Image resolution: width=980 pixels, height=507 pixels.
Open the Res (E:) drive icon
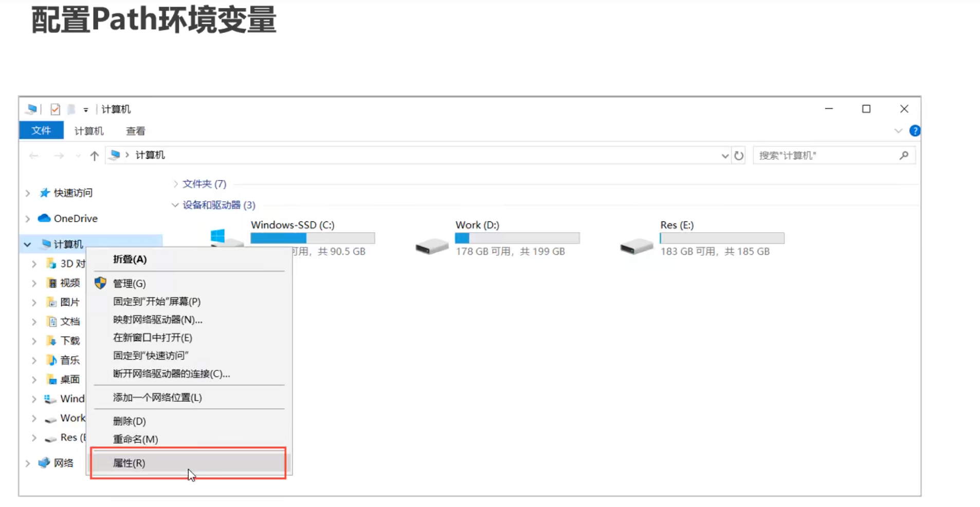point(637,246)
